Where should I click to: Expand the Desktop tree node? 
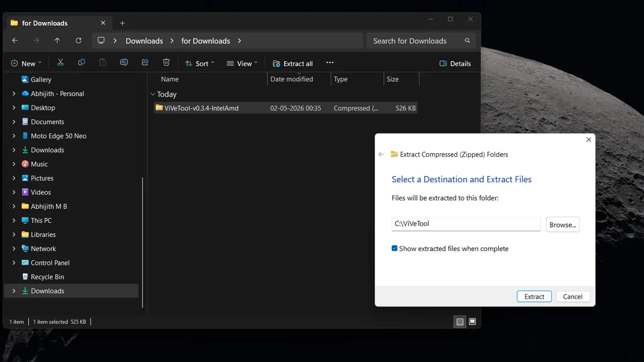[x=14, y=108]
